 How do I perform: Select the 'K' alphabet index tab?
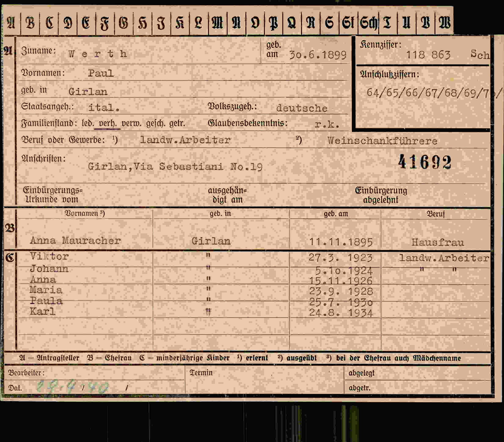pyautogui.click(x=180, y=23)
